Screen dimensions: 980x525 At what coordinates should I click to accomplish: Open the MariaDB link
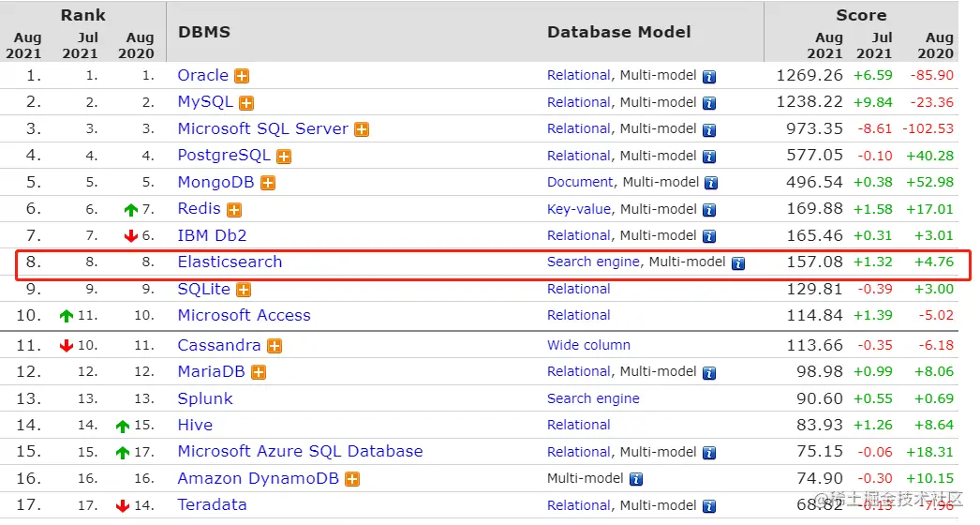coord(211,371)
